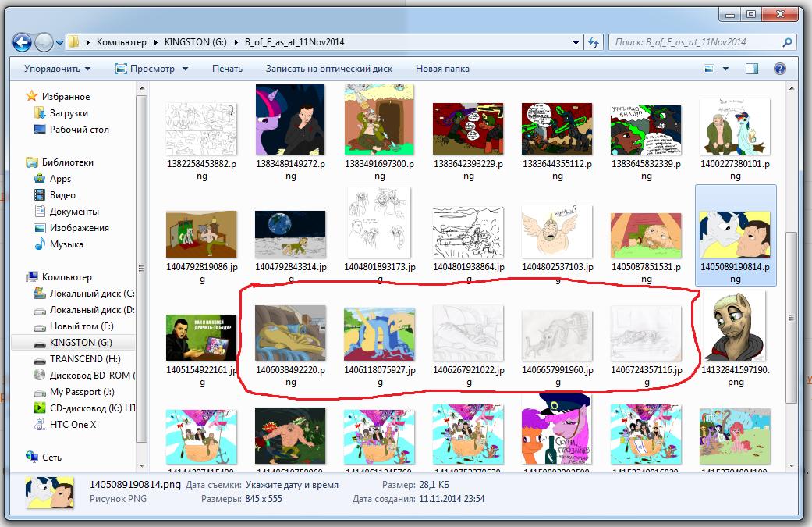Select Библиотеки in the navigation pane
The width and height of the screenshot is (812, 527).
point(68,162)
